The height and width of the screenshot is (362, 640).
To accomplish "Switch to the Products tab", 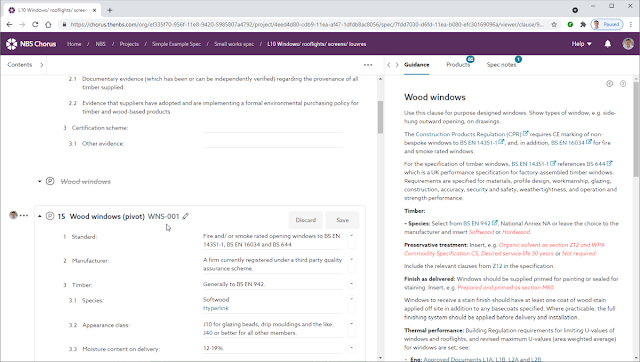I will point(458,65).
